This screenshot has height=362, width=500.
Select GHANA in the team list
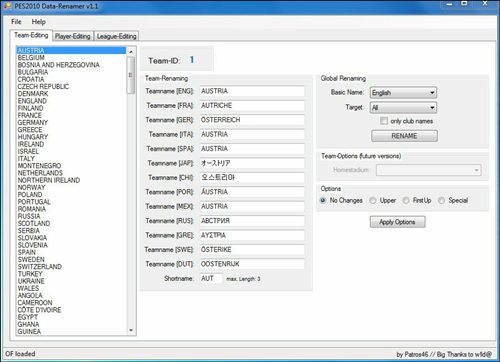71,324
